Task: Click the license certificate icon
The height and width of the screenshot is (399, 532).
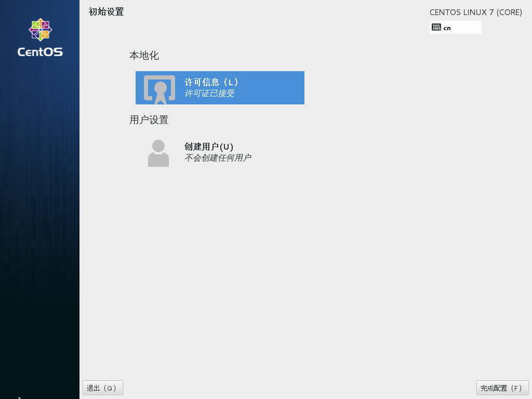Action: coord(159,88)
